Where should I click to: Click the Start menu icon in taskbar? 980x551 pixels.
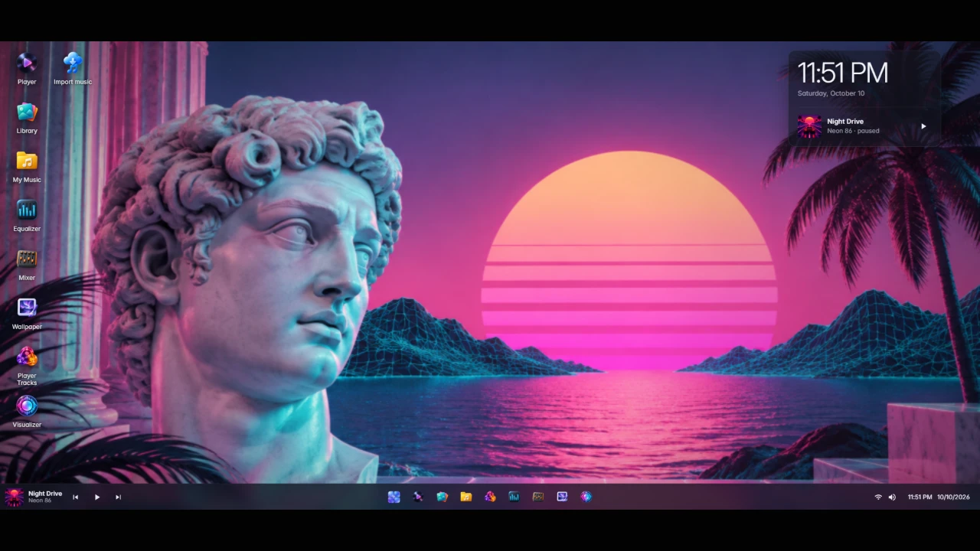click(394, 497)
